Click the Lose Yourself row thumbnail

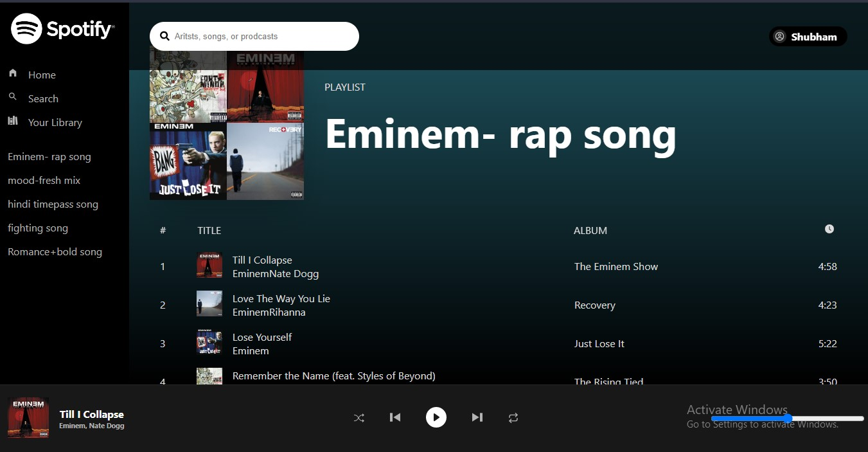[x=209, y=342]
